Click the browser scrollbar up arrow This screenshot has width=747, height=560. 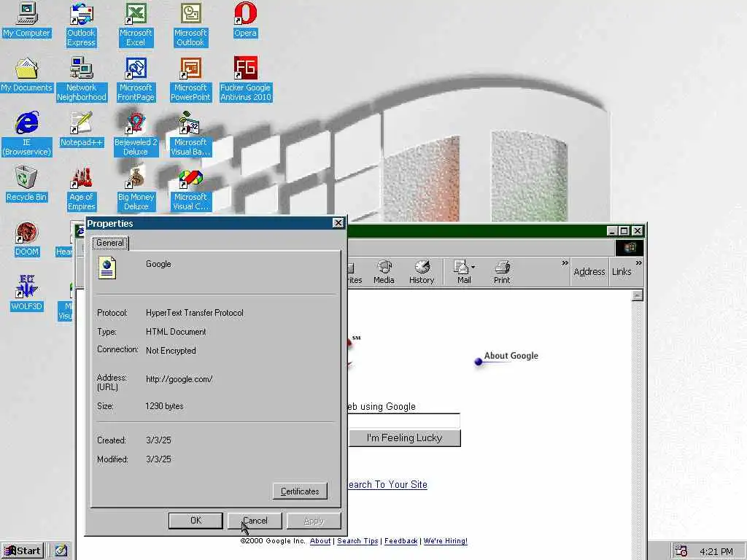click(638, 296)
